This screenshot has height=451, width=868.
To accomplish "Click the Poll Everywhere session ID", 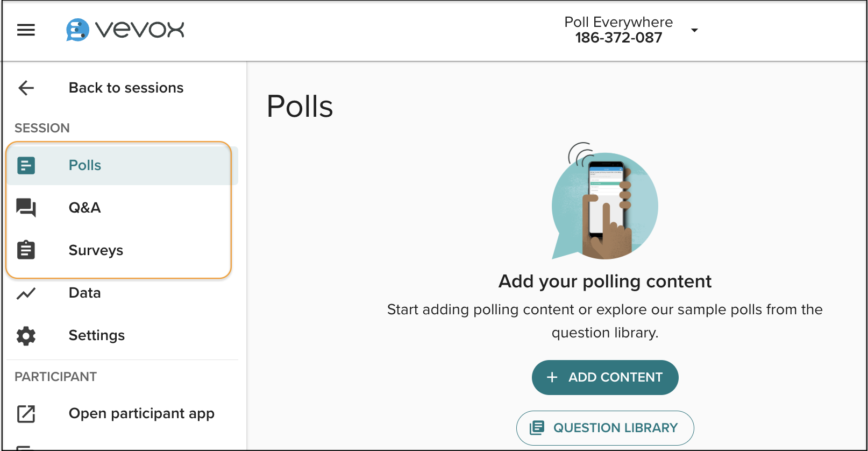I will pos(618,38).
